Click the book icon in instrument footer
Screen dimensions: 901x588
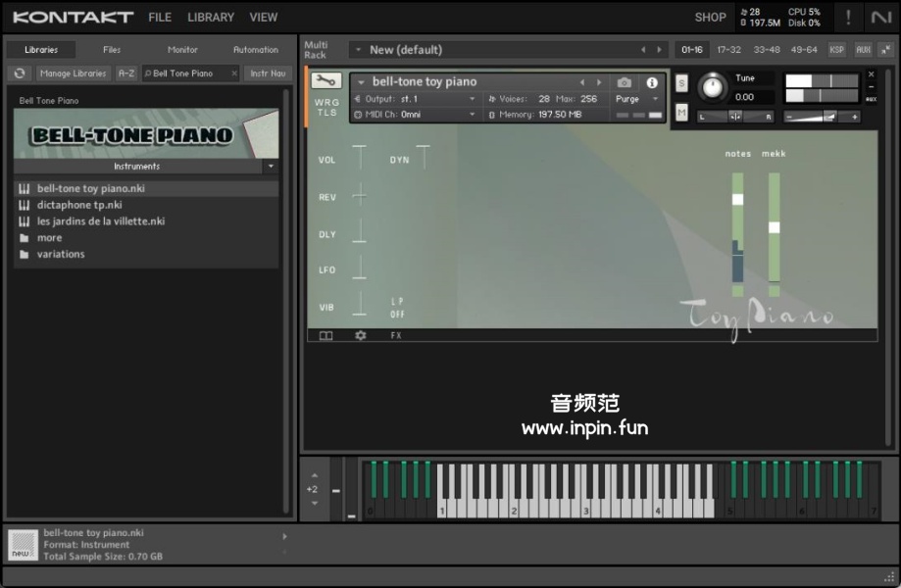(x=325, y=335)
